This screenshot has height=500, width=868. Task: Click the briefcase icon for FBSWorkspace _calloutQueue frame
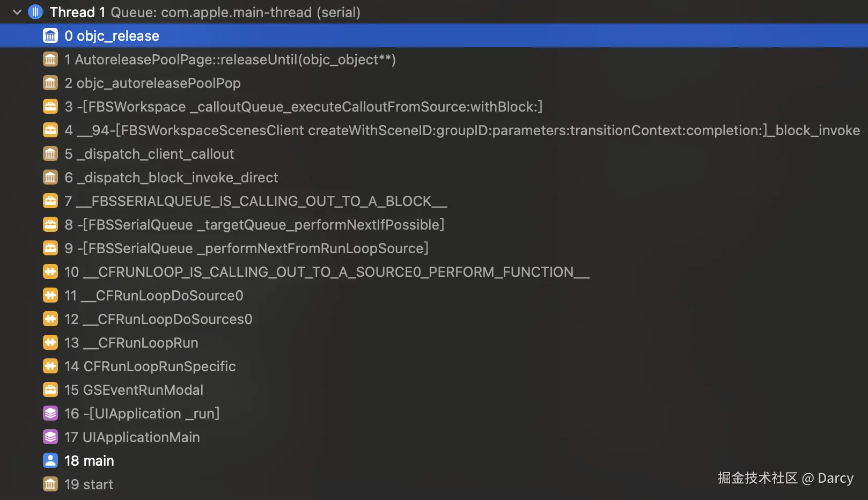coord(50,107)
